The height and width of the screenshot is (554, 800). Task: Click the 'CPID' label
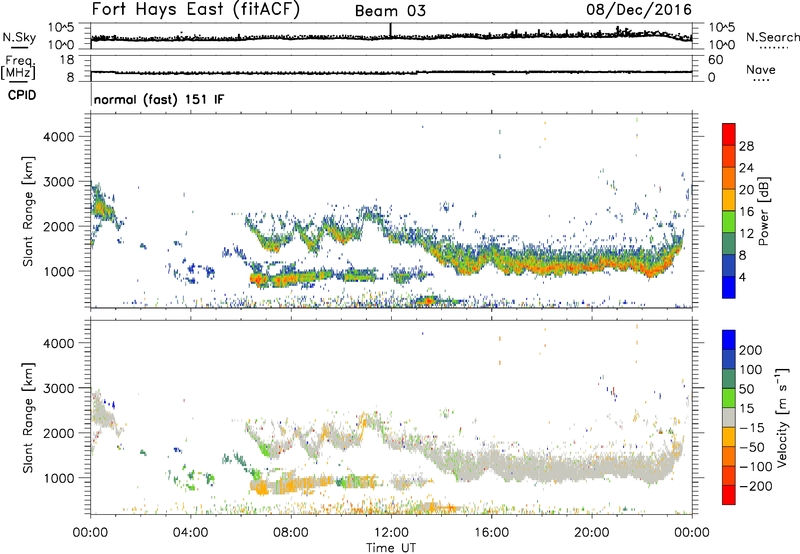[x=22, y=95]
